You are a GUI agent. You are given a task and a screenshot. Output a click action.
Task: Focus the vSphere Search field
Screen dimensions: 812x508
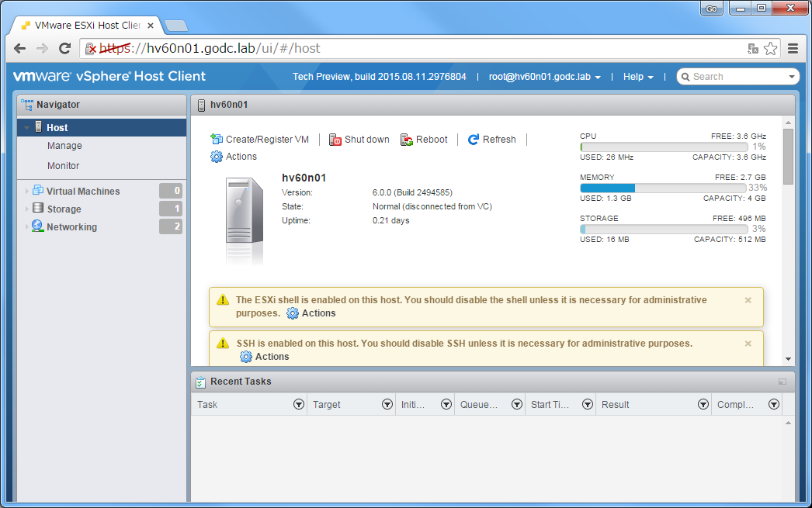pyautogui.click(x=737, y=77)
